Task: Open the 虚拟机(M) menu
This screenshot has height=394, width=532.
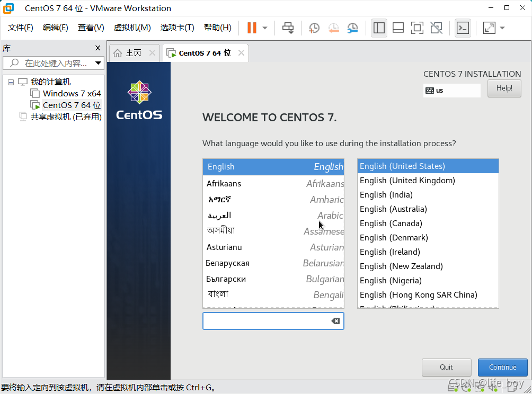Action: 132,28
